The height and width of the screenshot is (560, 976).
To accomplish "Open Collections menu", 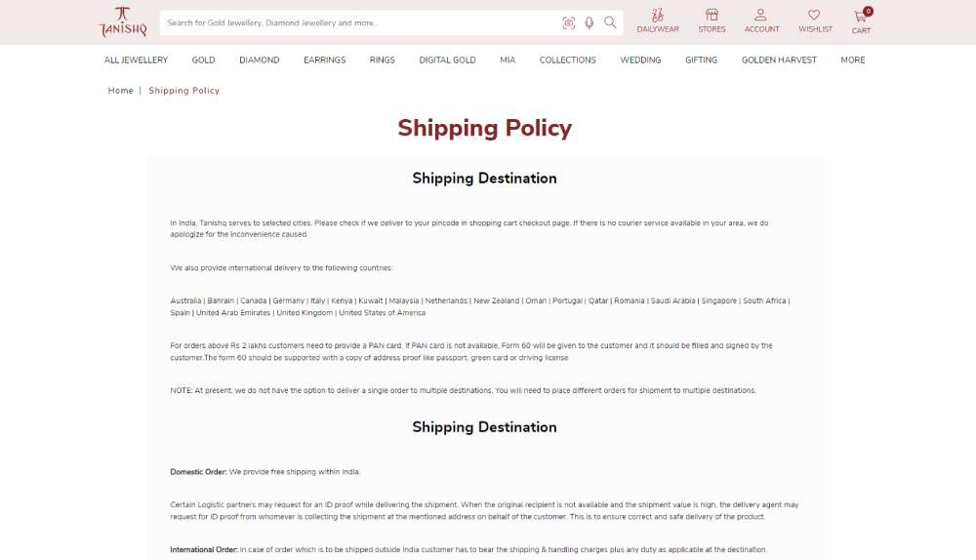I will click(x=568, y=60).
